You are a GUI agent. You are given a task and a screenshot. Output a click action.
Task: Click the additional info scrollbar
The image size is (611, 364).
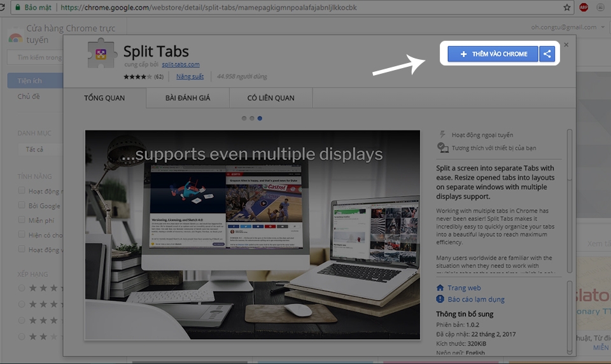569,318
